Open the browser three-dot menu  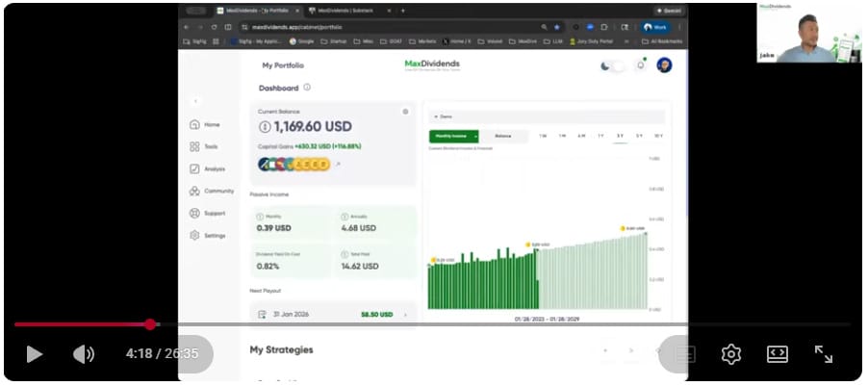pyautogui.click(x=679, y=27)
